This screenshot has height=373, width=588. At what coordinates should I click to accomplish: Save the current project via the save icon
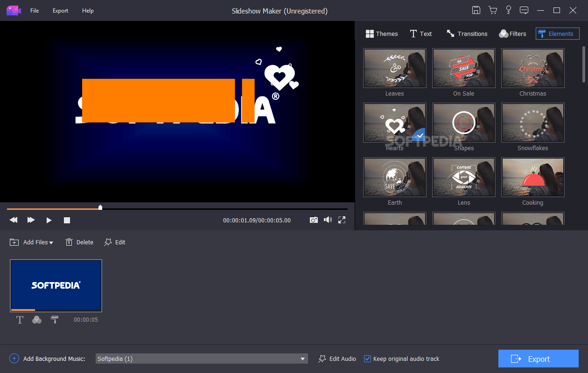[x=476, y=10]
